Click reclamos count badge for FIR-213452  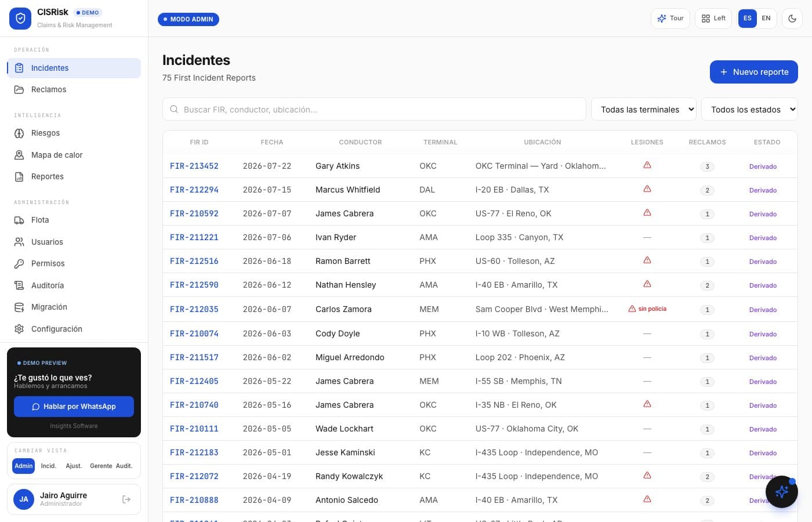[707, 166]
